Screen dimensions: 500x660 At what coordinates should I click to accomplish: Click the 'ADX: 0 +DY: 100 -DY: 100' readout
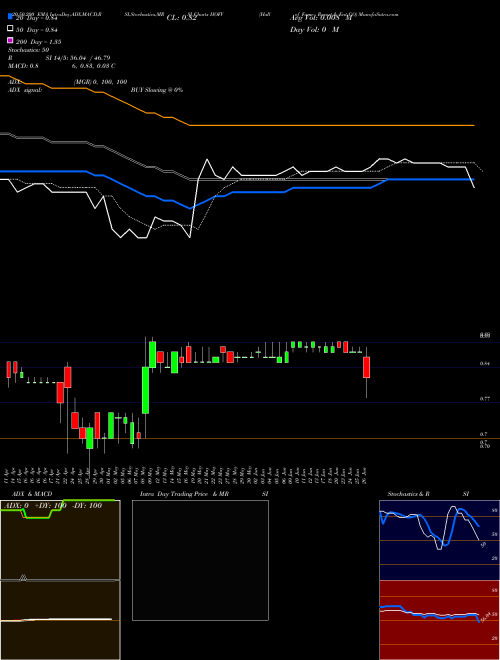(x=53, y=505)
